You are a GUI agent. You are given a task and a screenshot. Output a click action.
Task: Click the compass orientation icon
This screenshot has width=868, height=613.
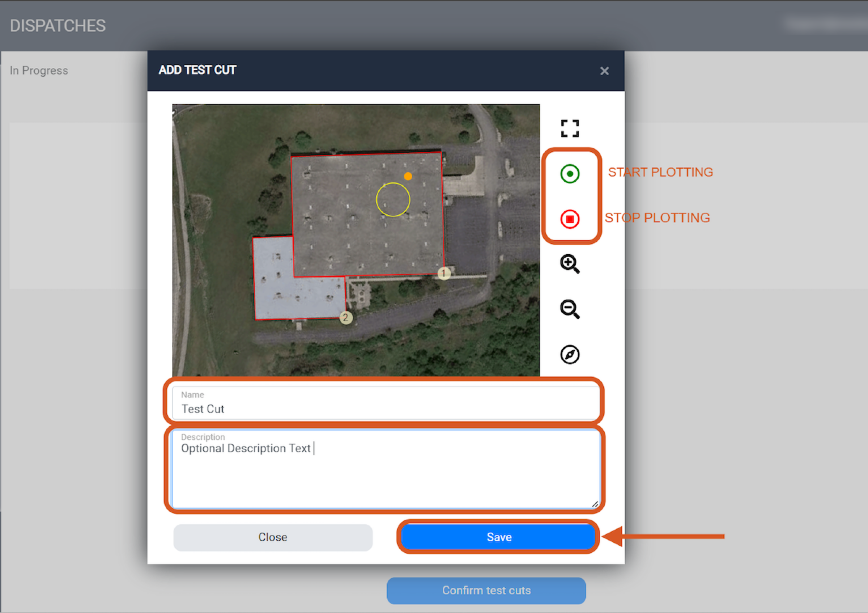(570, 354)
